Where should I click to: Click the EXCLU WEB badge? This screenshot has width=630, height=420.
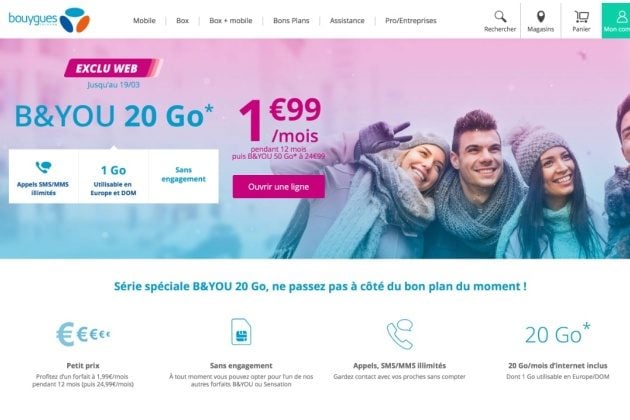(x=113, y=68)
